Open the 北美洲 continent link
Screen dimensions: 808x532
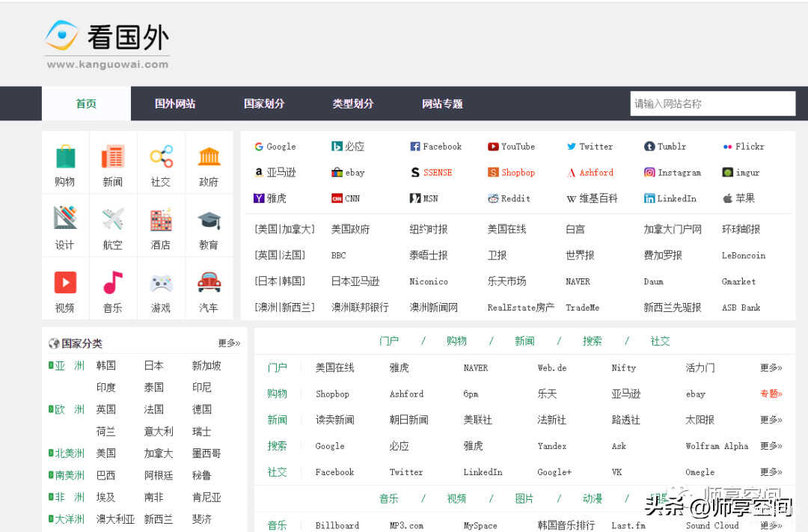click(x=70, y=453)
